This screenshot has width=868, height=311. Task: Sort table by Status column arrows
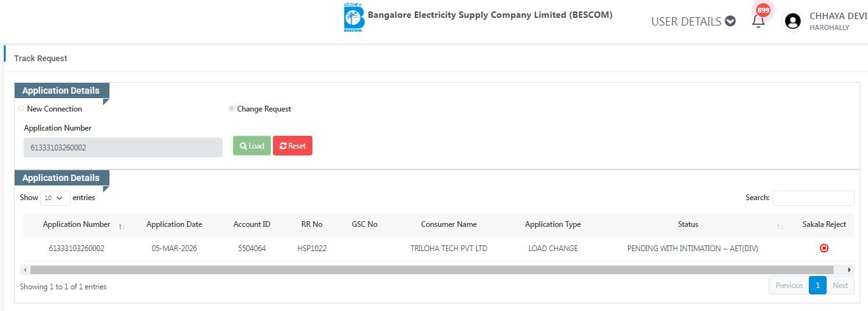tap(780, 226)
